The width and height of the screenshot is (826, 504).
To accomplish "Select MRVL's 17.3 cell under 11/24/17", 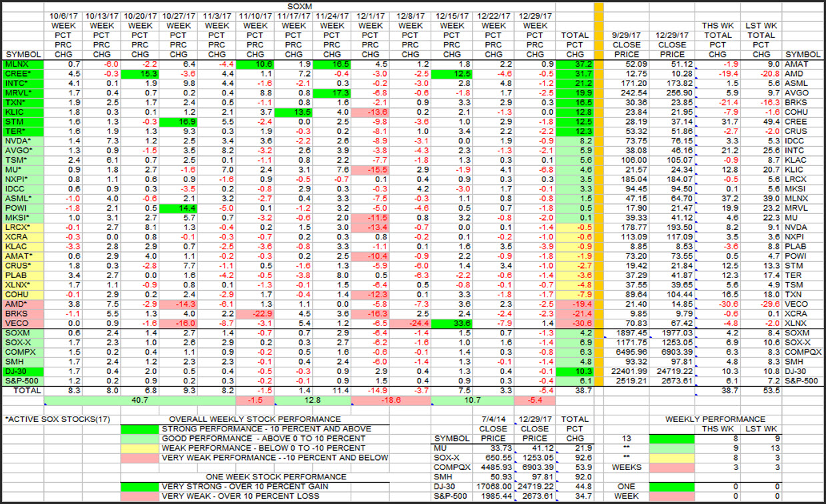I will (331, 93).
